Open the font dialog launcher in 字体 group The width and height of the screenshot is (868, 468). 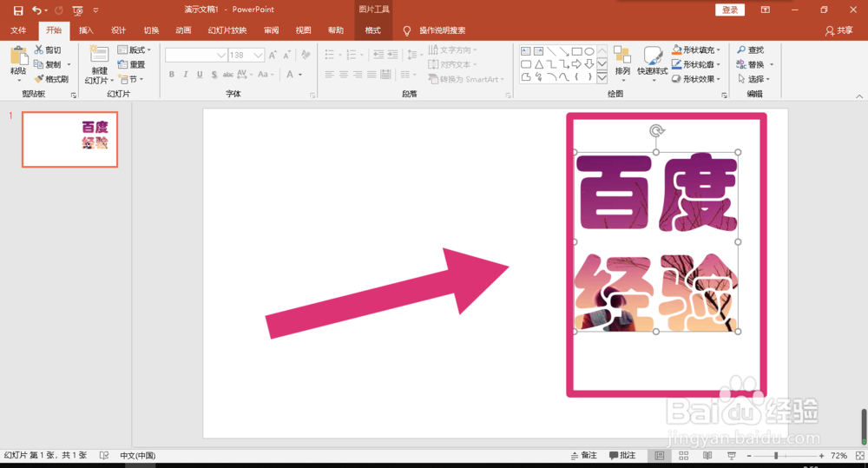tap(312, 96)
